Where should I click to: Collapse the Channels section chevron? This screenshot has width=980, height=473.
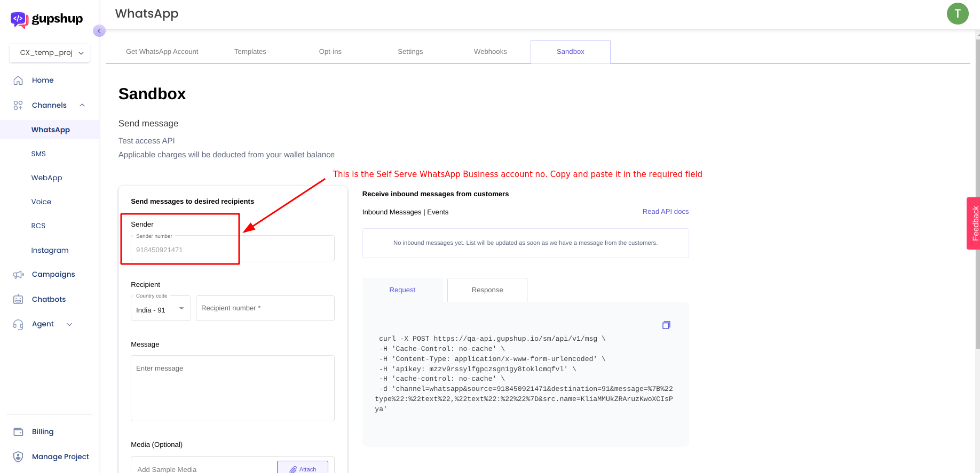(82, 105)
